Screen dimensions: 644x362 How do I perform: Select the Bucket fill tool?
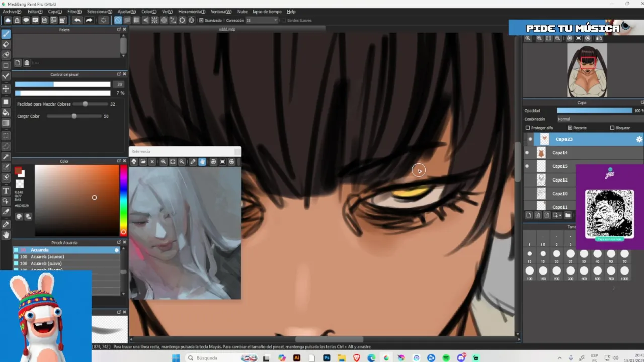tap(6, 113)
